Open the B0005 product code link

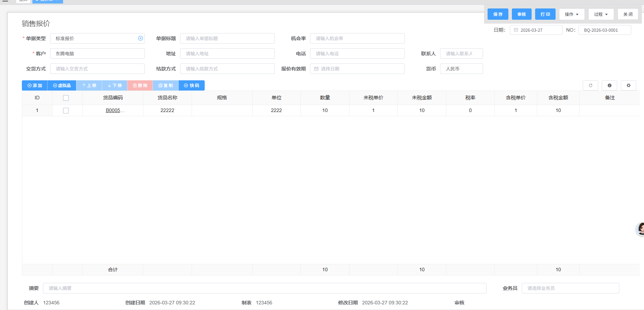click(x=113, y=111)
